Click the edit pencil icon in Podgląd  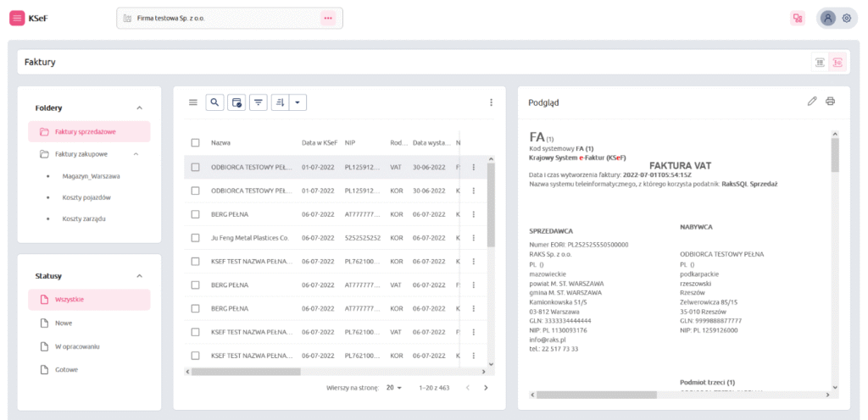pyautogui.click(x=812, y=102)
